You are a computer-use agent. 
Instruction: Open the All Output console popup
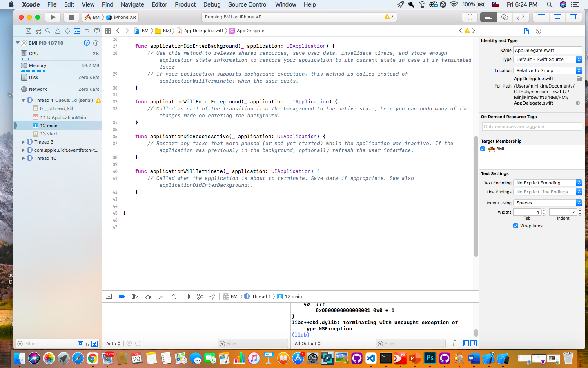(x=308, y=343)
